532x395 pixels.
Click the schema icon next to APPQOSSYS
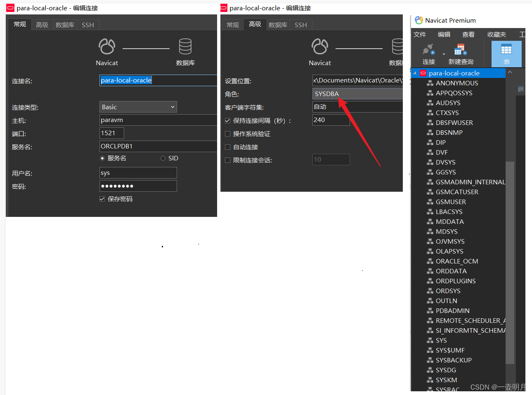pyautogui.click(x=430, y=93)
